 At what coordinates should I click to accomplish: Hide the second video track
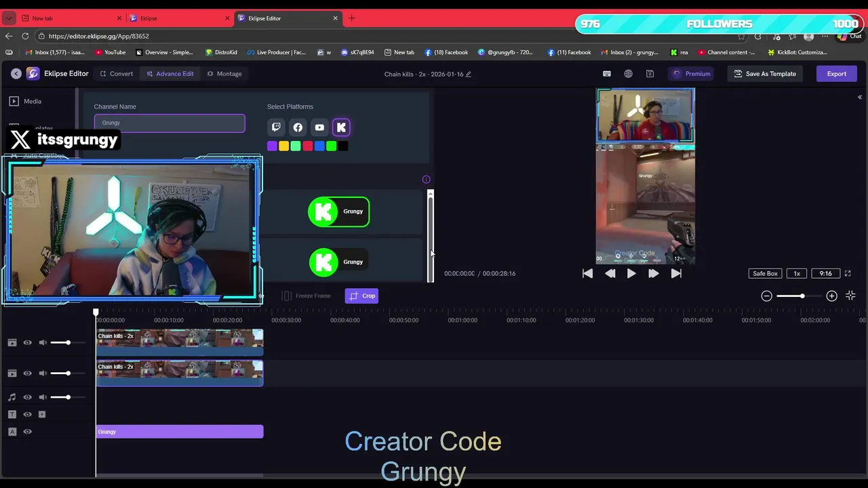coord(28,373)
